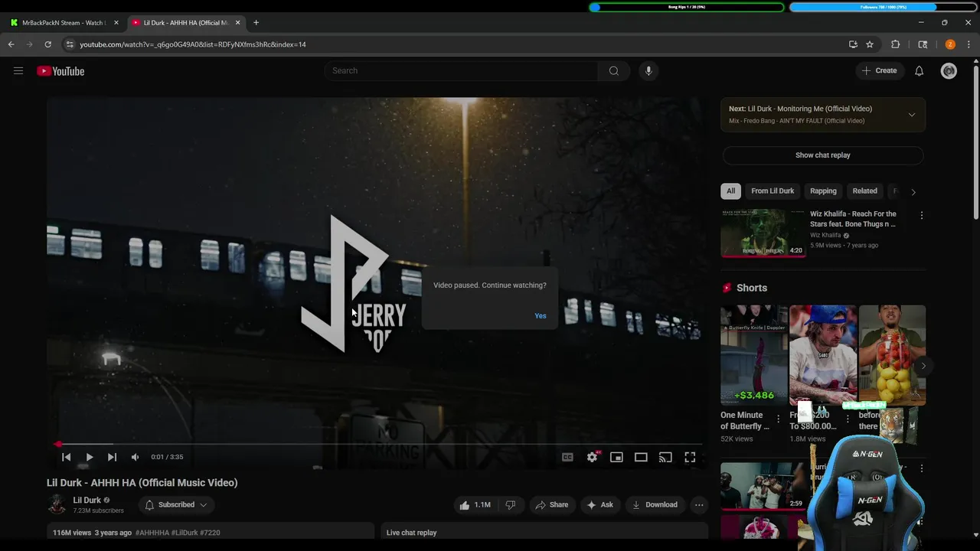
Task: Click the #AHHHHA hashtag
Action: [152, 533]
